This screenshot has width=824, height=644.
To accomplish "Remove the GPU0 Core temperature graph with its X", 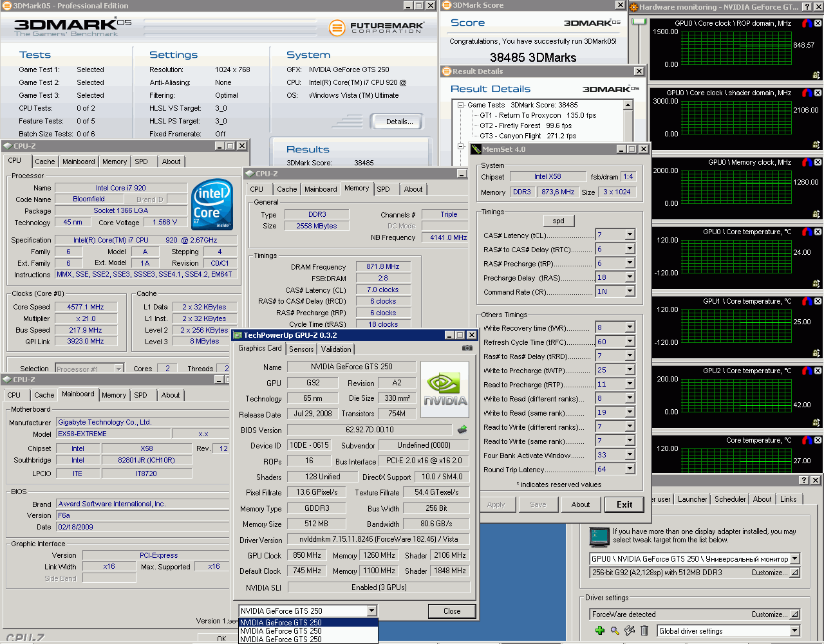I will pyautogui.click(x=818, y=232).
